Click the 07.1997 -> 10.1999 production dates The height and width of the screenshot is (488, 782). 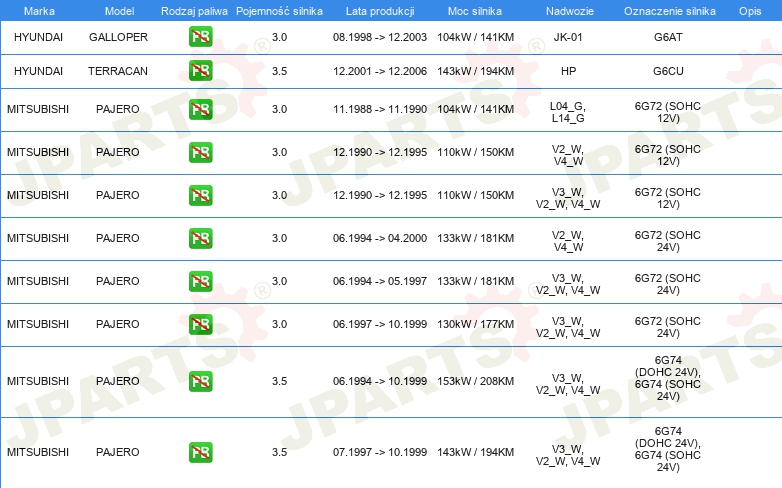tap(380, 452)
